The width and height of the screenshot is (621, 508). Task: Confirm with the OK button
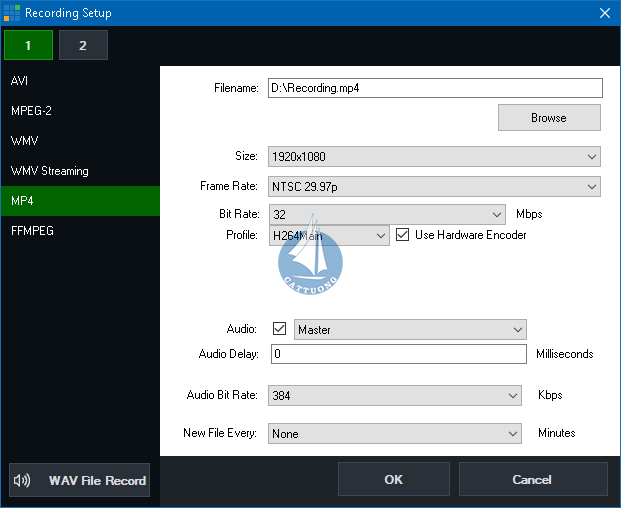(x=394, y=479)
